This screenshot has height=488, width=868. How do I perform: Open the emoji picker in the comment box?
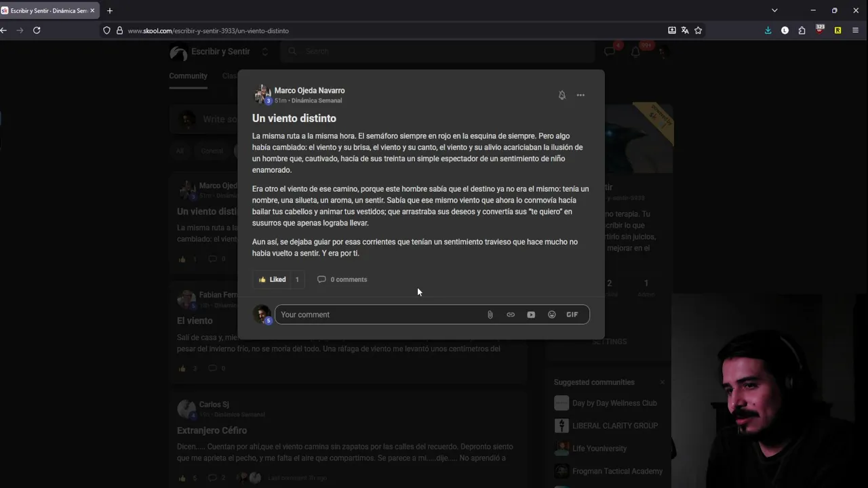pos(551,314)
